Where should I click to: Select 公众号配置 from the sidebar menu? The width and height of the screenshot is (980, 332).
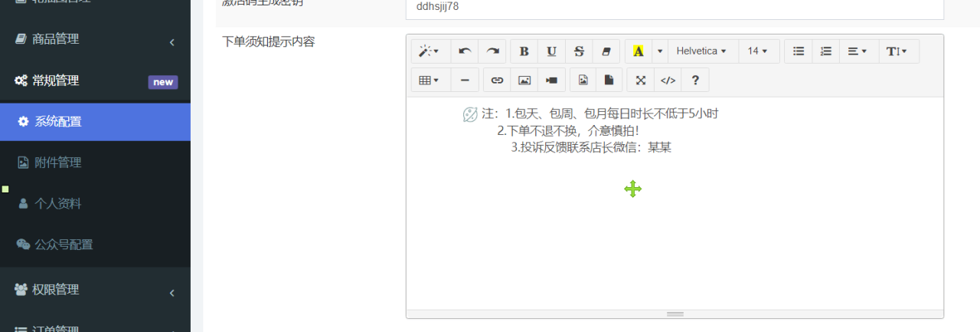click(64, 245)
